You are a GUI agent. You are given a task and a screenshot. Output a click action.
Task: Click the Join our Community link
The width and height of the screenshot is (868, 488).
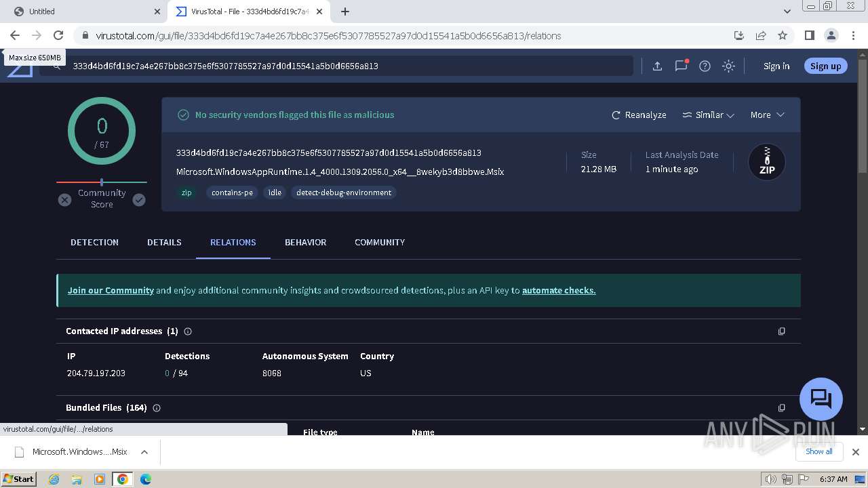coord(111,290)
